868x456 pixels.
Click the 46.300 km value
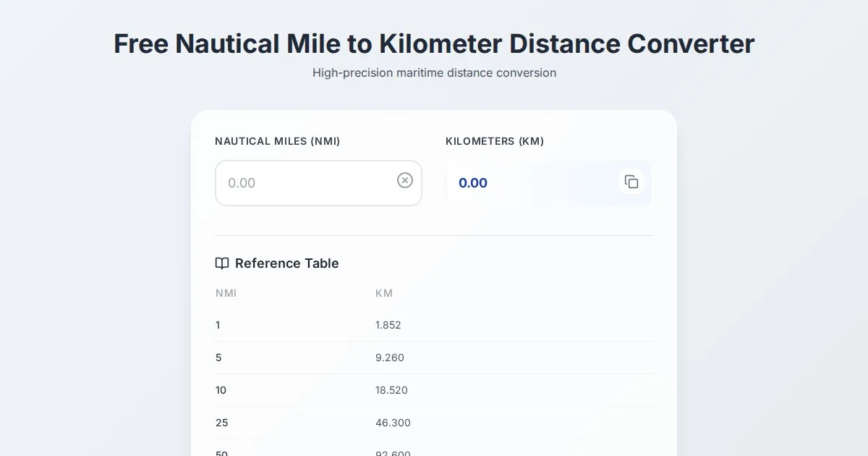[393, 423]
